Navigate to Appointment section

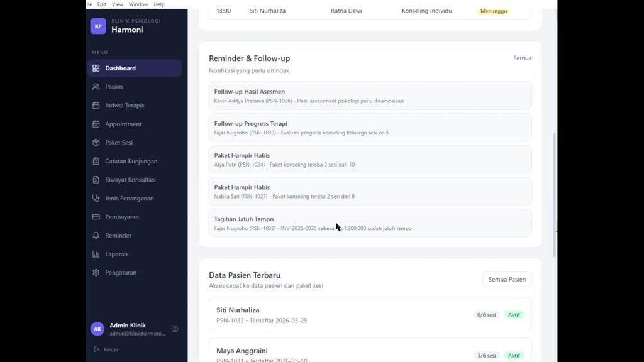click(x=135, y=124)
